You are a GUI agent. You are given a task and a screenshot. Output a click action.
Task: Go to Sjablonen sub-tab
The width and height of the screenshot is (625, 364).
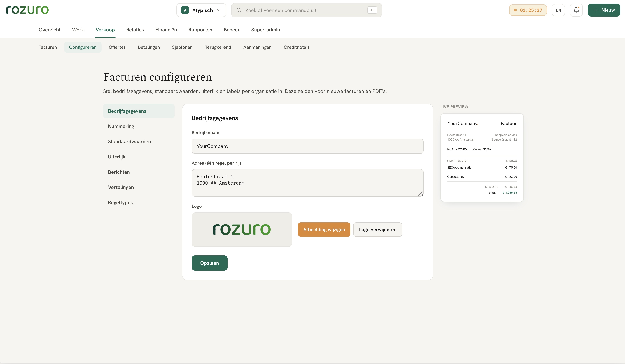pyautogui.click(x=182, y=47)
